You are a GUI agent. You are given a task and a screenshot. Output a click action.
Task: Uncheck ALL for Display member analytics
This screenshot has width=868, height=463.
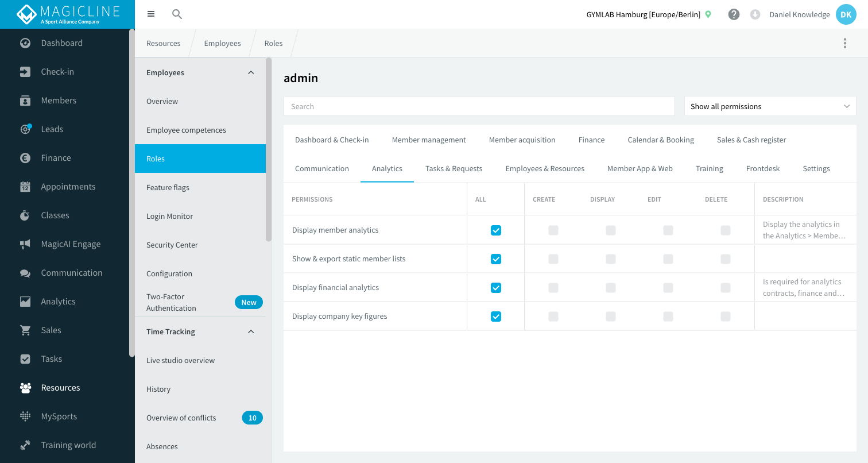496,230
